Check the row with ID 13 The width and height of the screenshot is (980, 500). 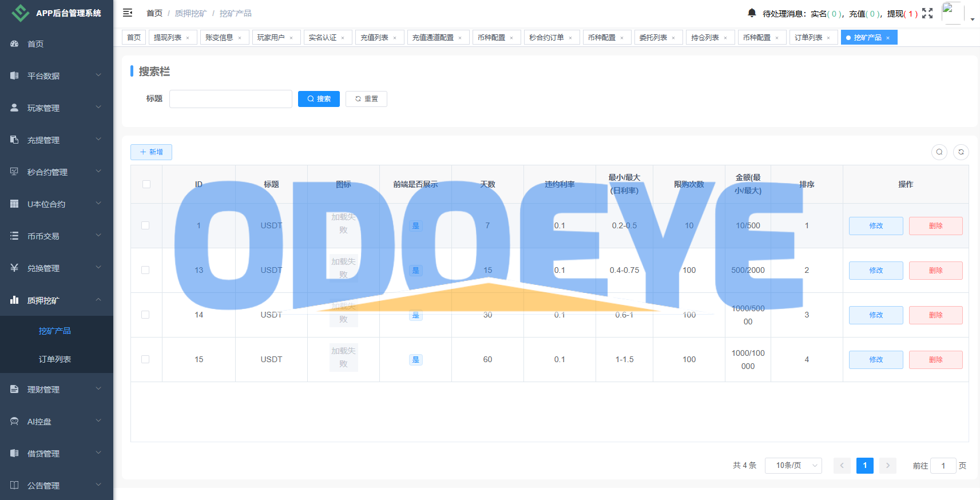145,270
